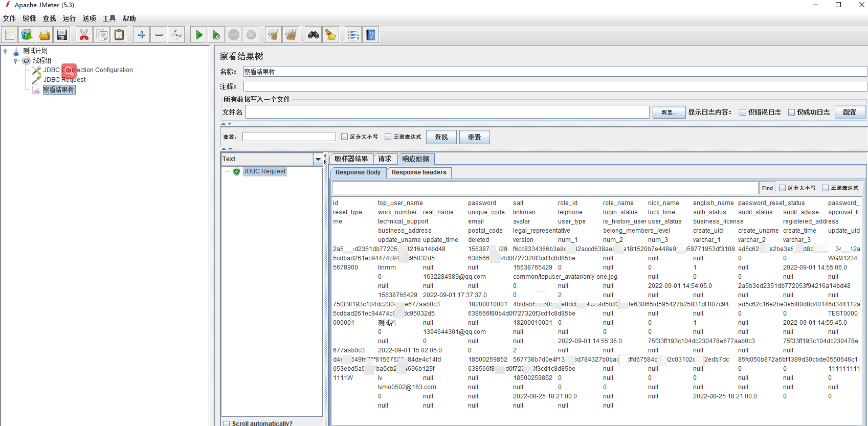This screenshot has width=868, height=426.
Task: Click the Toggle expand arrows icon
Action: point(176,35)
